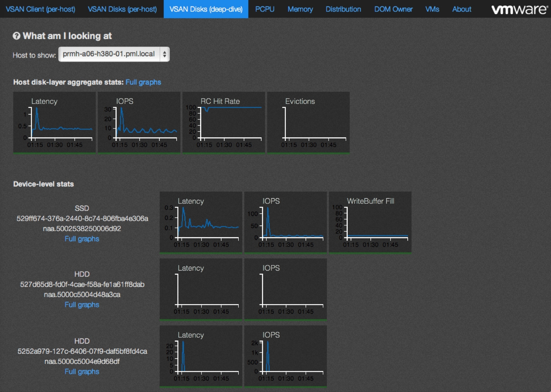Switch to the Distribution tab
Image resolution: width=551 pixels, height=392 pixels.
pyautogui.click(x=343, y=9)
